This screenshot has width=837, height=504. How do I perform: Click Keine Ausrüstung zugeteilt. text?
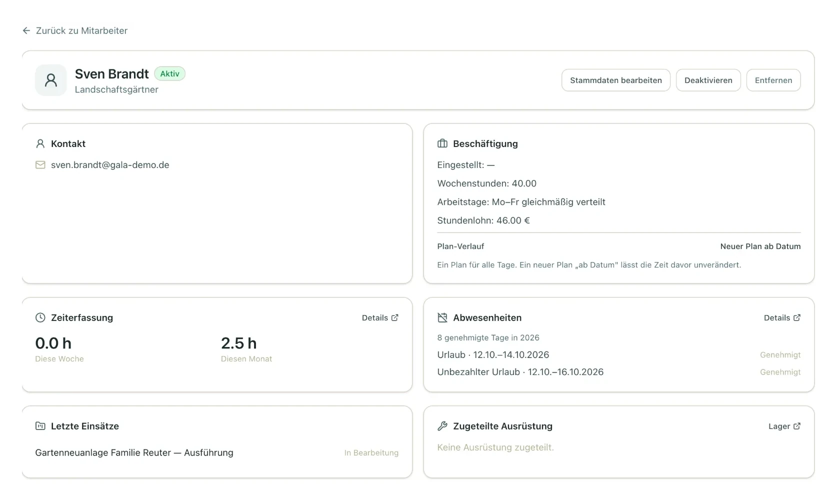(x=495, y=447)
